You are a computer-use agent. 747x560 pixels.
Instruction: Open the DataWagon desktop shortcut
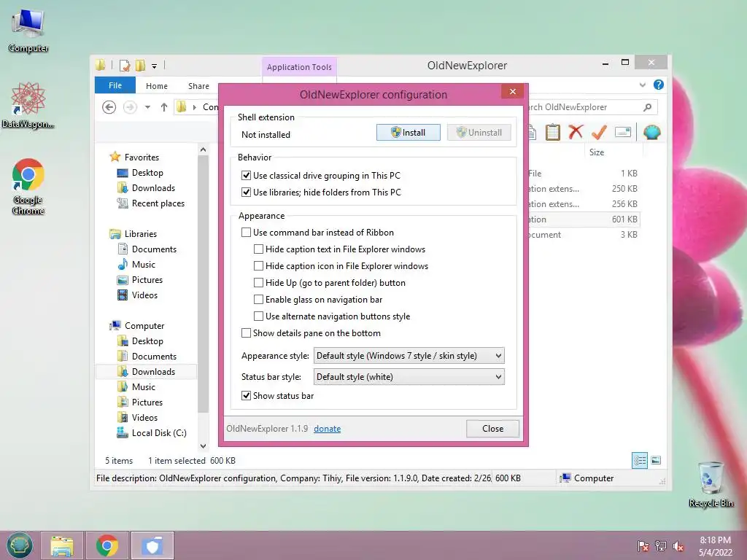pyautogui.click(x=28, y=105)
